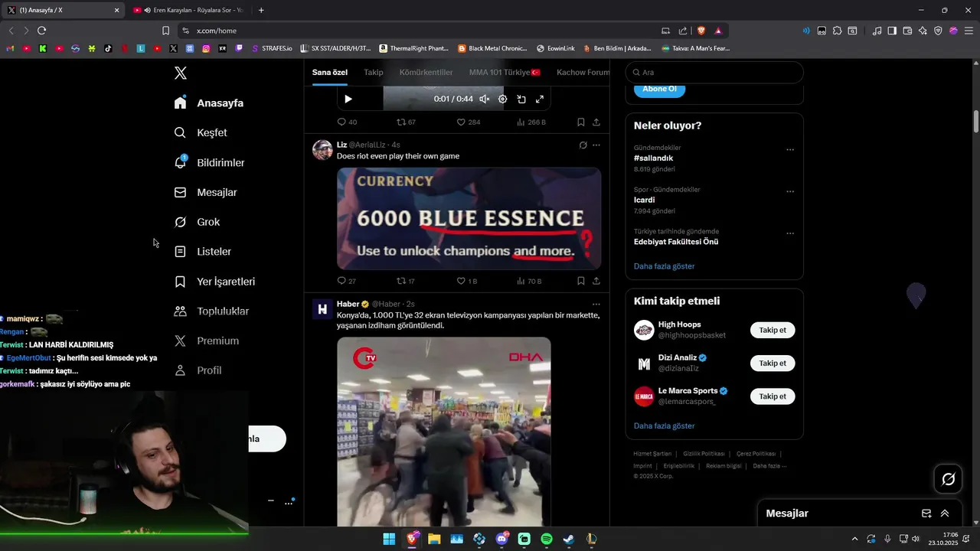The image size is (980, 551).
Task: Open floating Grok button at bottom right
Action: click(x=949, y=479)
